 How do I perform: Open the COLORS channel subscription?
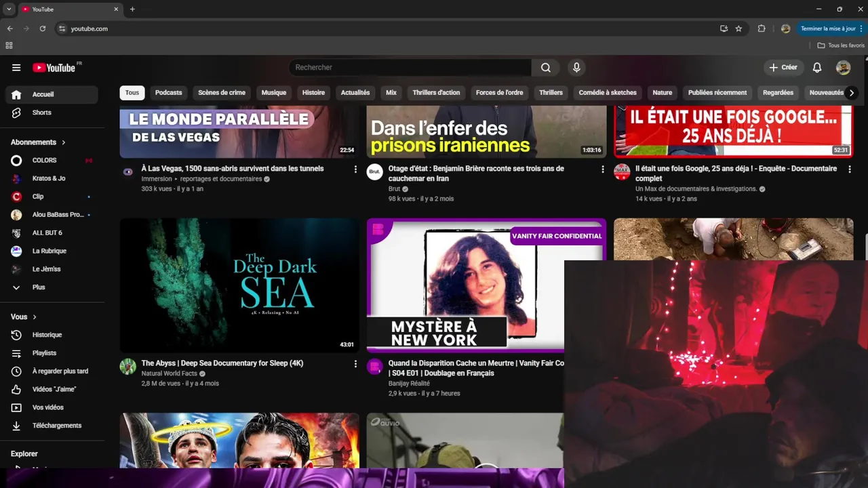52,160
